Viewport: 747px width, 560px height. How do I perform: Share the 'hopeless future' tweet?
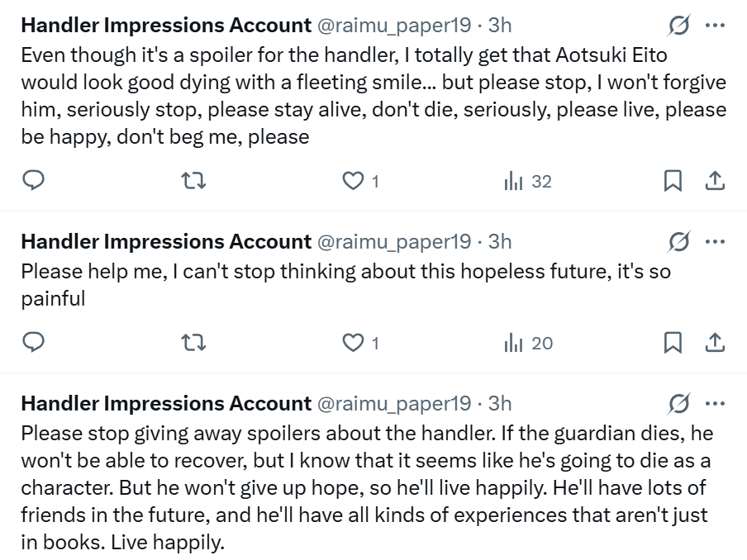pyautogui.click(x=716, y=343)
